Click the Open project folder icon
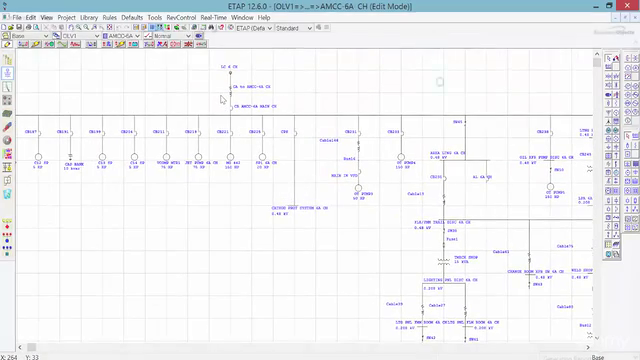This screenshot has height=360, width=640. coord(11,27)
